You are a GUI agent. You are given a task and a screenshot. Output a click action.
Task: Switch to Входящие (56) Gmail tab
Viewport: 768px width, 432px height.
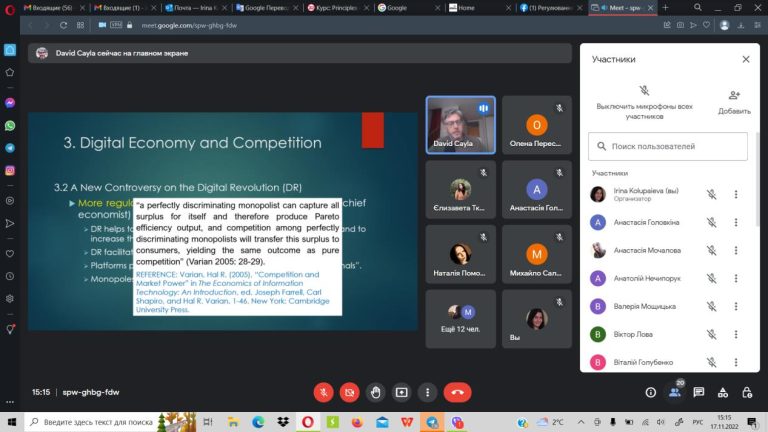coord(53,8)
